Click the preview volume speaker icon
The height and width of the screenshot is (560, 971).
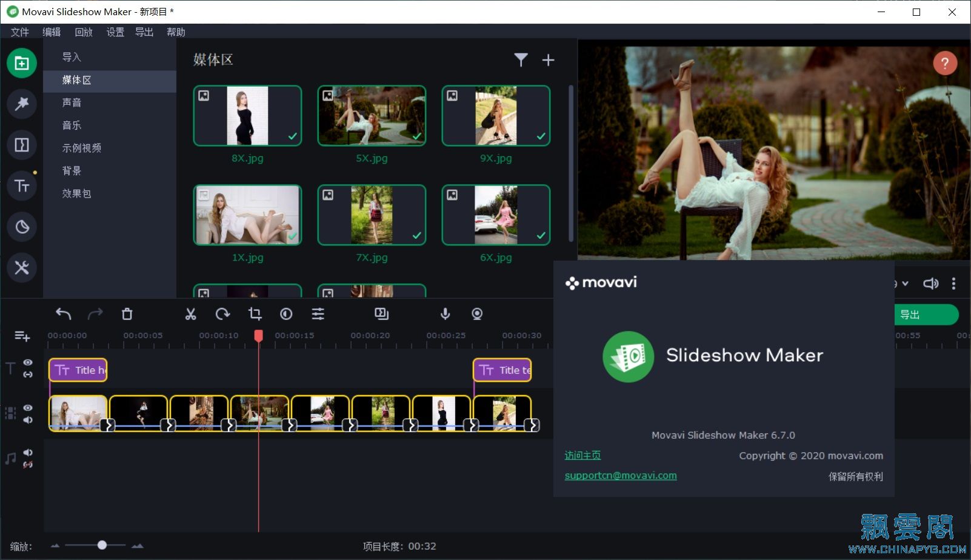click(930, 284)
